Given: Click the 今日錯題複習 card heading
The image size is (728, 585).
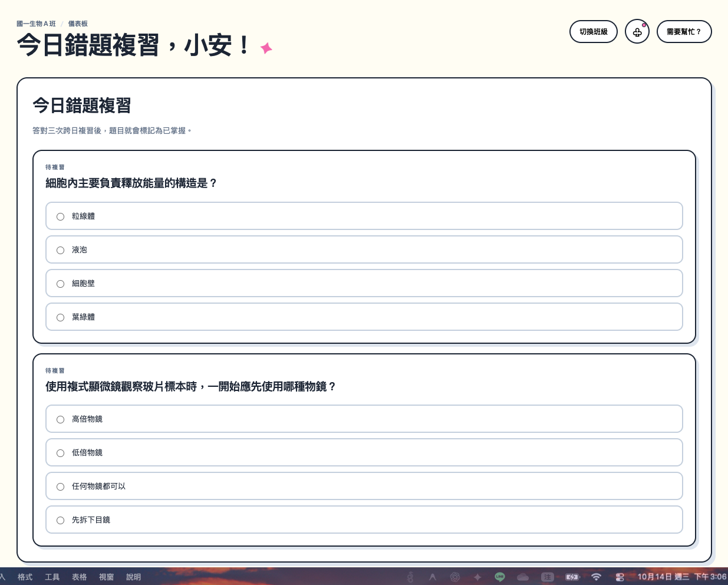Looking at the screenshot, I should click(82, 106).
